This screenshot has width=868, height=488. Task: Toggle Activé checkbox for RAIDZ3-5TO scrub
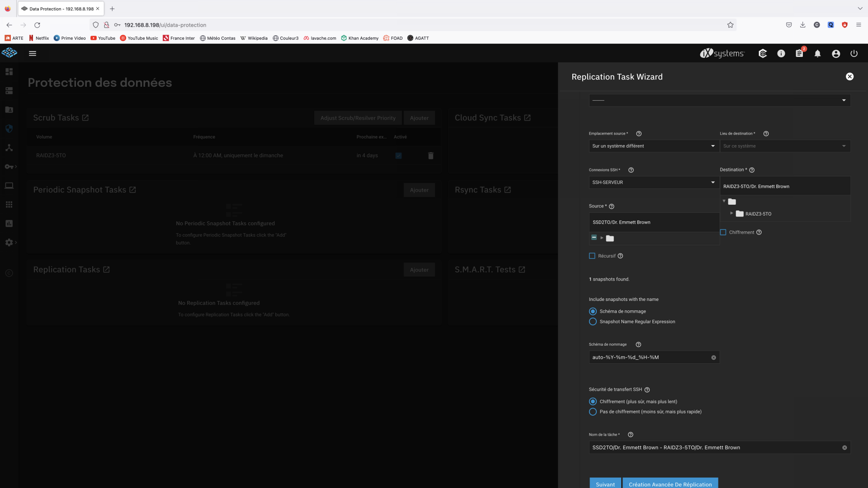click(398, 155)
